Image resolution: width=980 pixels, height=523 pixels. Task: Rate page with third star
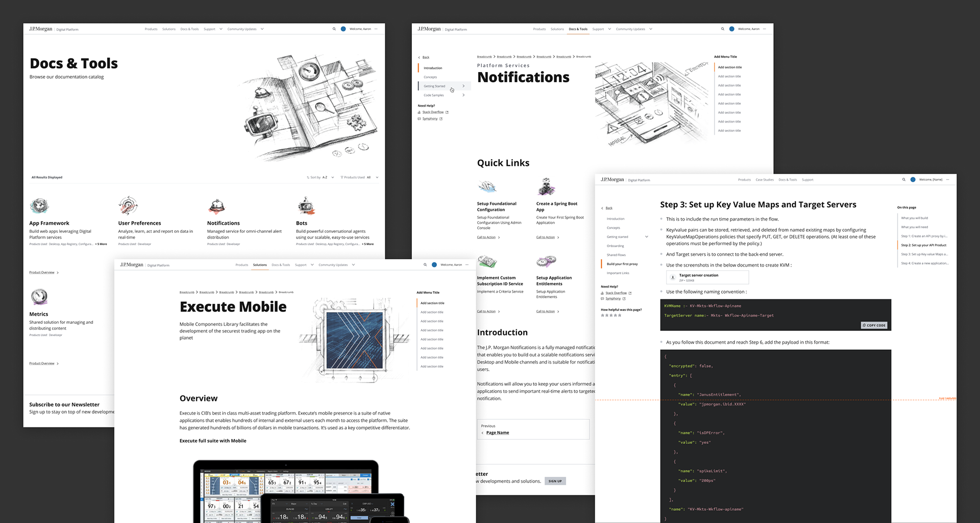611,316
